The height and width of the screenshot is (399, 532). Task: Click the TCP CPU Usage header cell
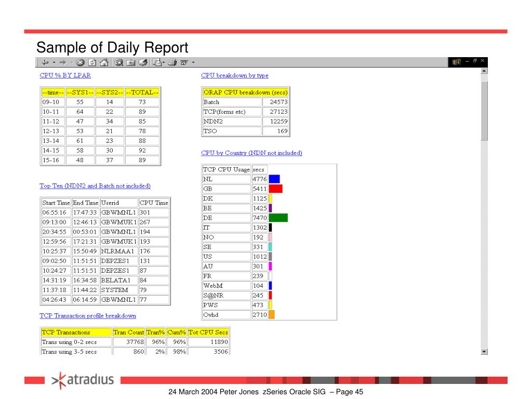click(227, 170)
